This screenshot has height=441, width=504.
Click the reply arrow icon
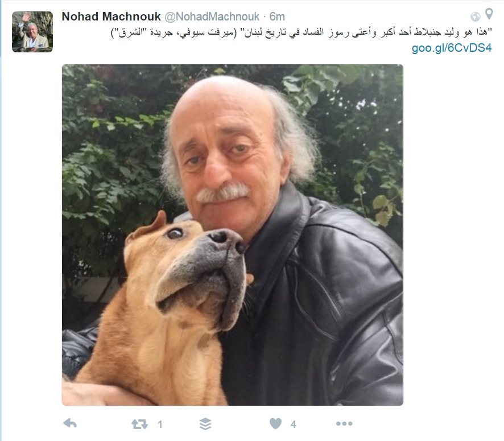(70, 423)
